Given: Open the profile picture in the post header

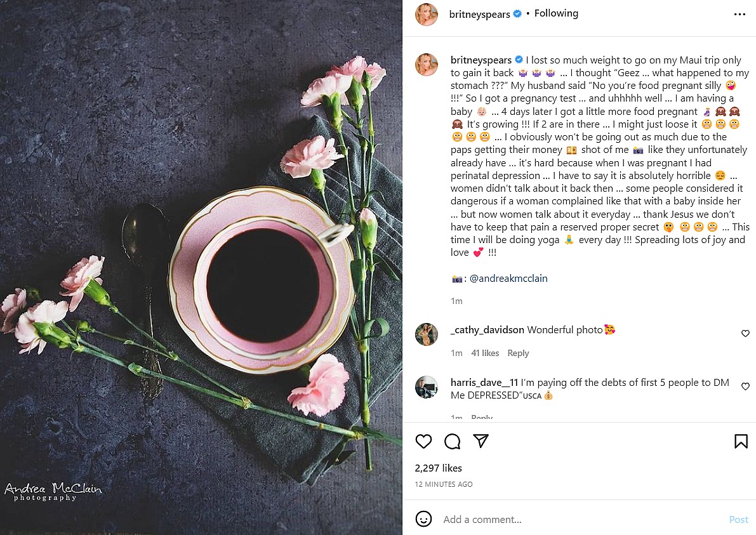Looking at the screenshot, I should (x=427, y=14).
